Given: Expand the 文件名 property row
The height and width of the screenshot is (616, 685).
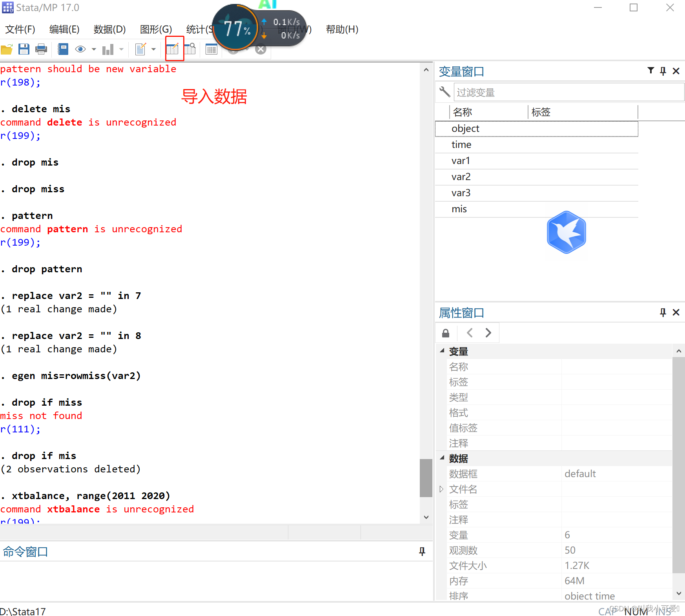Looking at the screenshot, I should 441,489.
